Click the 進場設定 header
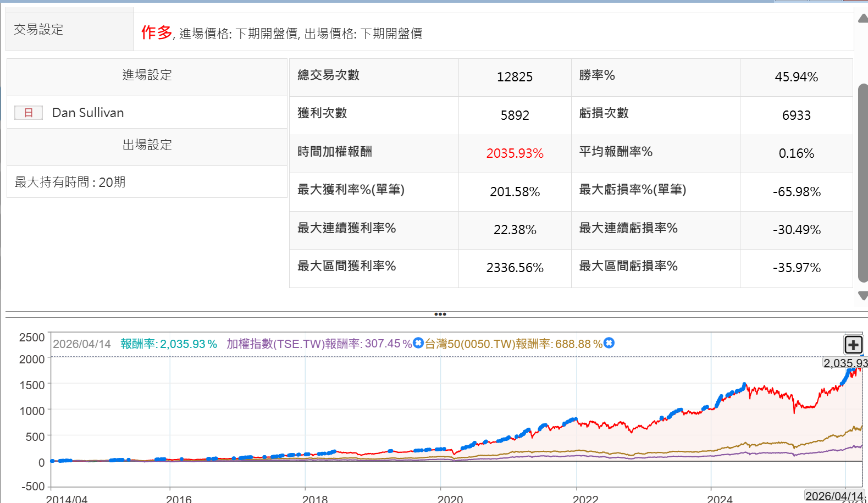This screenshot has width=868, height=503. [147, 75]
